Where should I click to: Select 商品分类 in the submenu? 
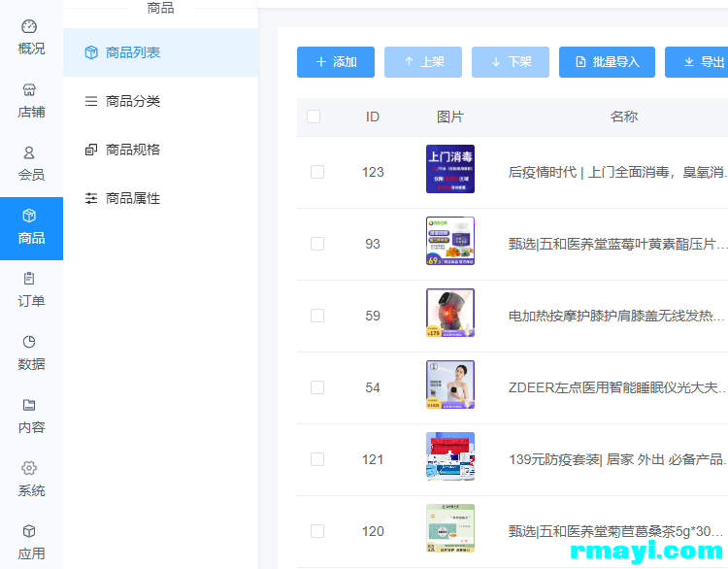pyautogui.click(x=132, y=101)
